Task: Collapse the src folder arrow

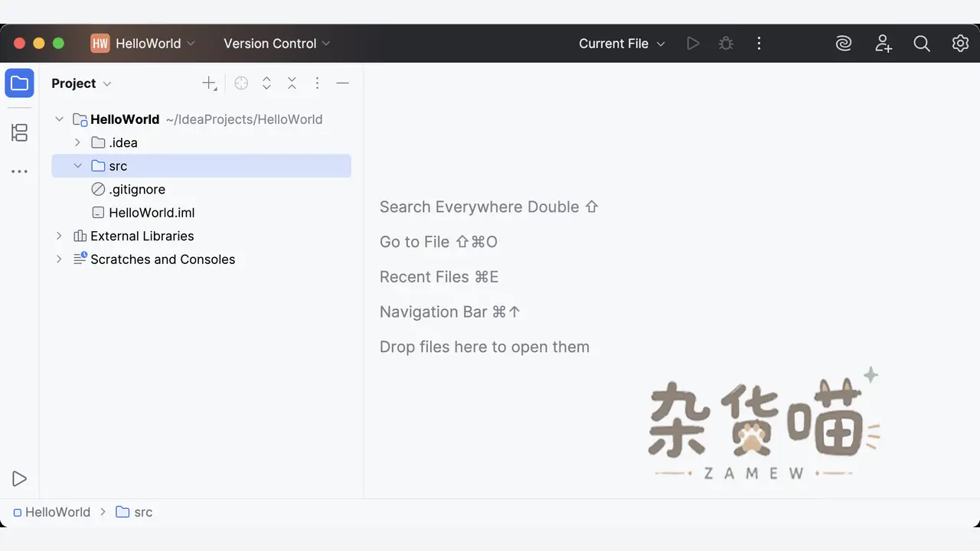Action: [x=77, y=166]
